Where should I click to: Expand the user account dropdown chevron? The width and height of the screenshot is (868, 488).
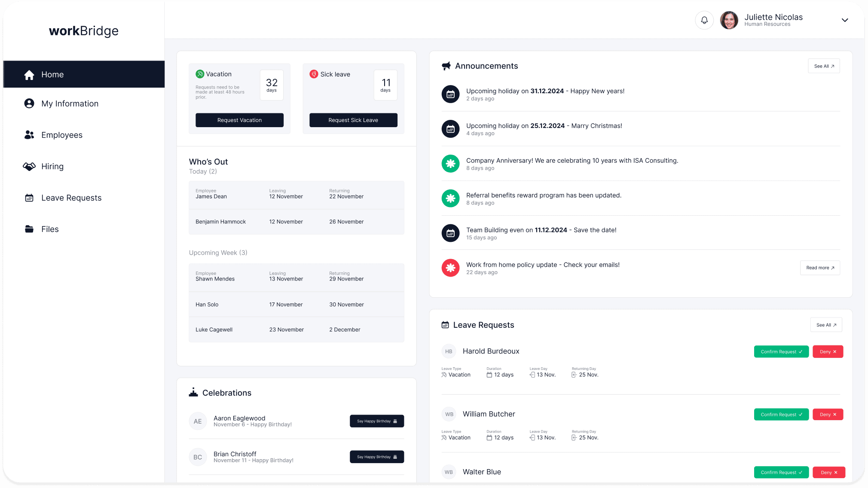tap(844, 20)
